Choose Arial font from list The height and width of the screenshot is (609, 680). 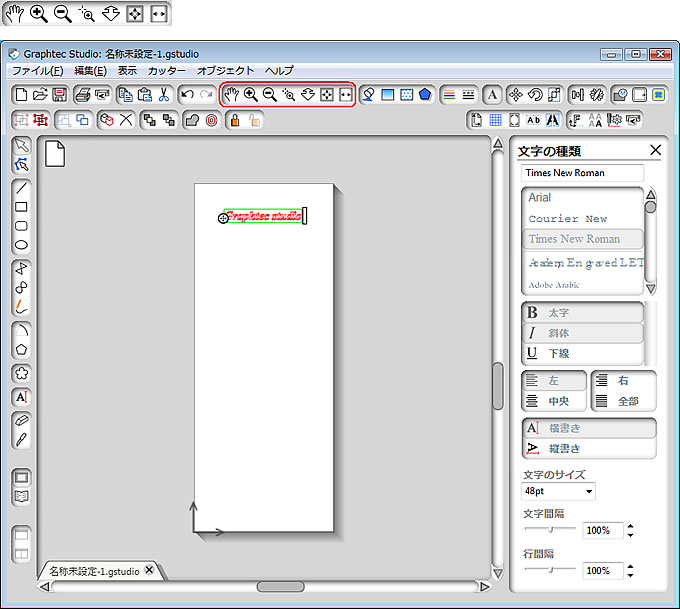583,198
